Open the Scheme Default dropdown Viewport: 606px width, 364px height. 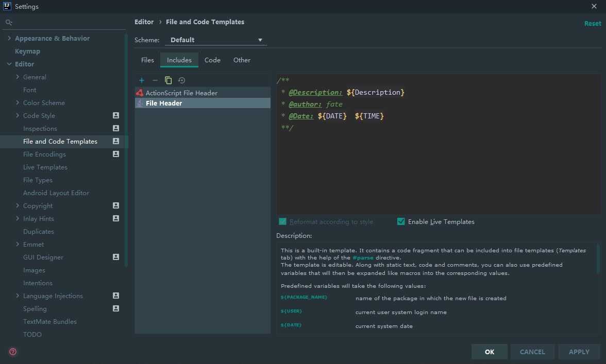pyautogui.click(x=215, y=40)
